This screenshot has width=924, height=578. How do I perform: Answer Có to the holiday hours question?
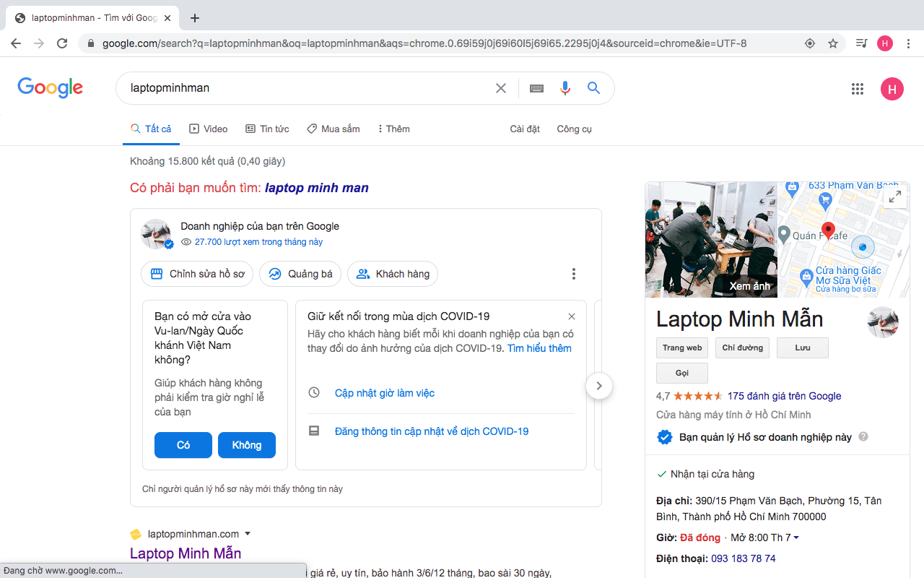(x=183, y=445)
